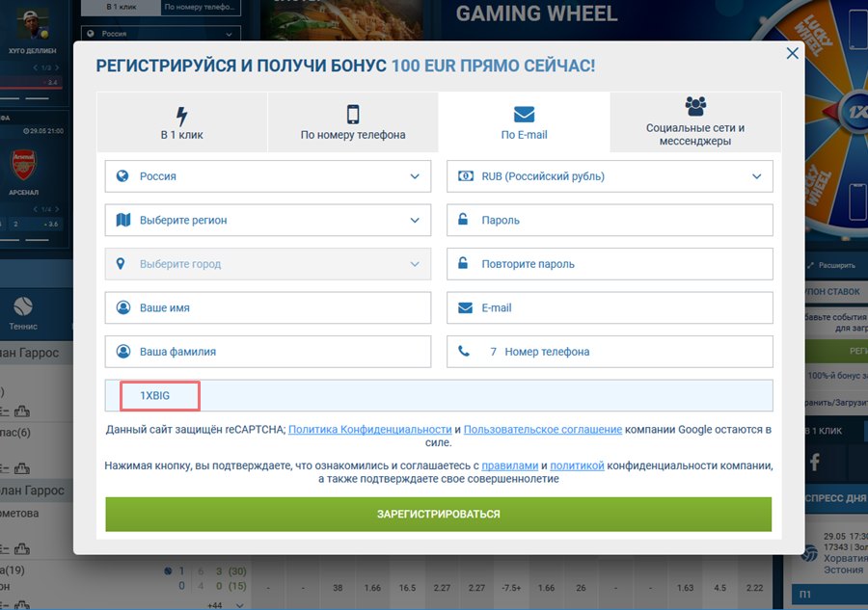Click the padlock icon in 'Повторите пароль' field
The image size is (868, 610).
tap(463, 263)
